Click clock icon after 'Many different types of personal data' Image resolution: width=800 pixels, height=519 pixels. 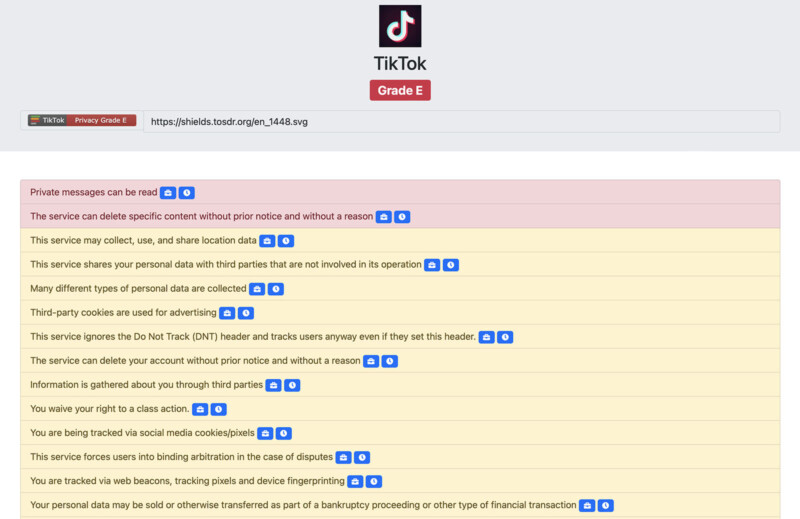tap(276, 289)
